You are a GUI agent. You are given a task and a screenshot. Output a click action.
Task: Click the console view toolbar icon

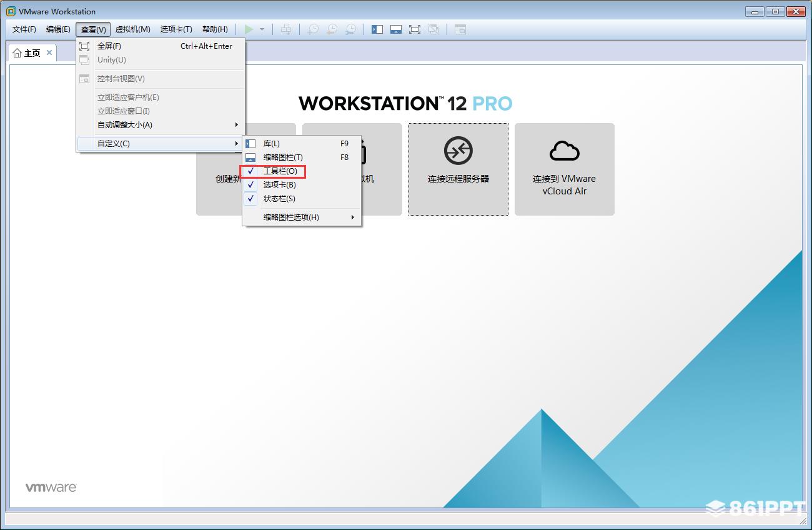460,29
